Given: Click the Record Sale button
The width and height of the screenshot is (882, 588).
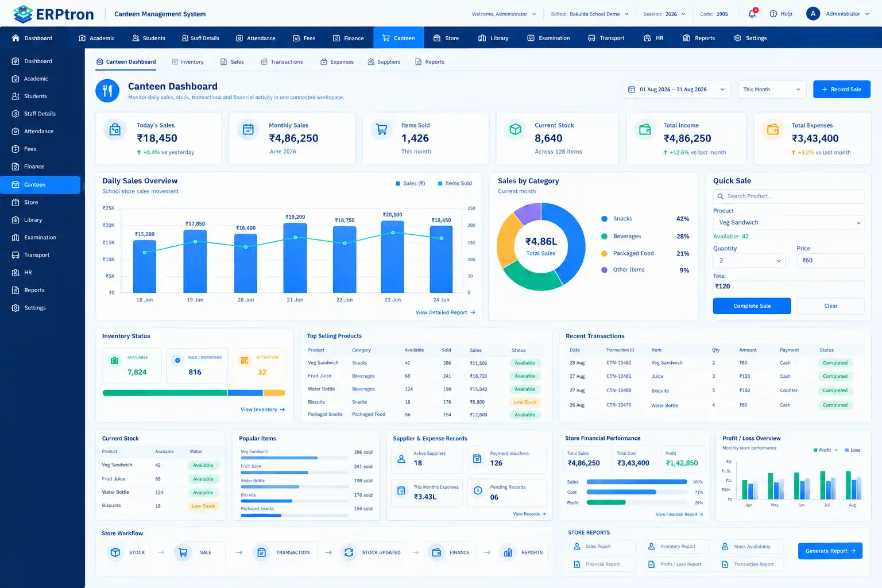Looking at the screenshot, I should click(x=842, y=90).
